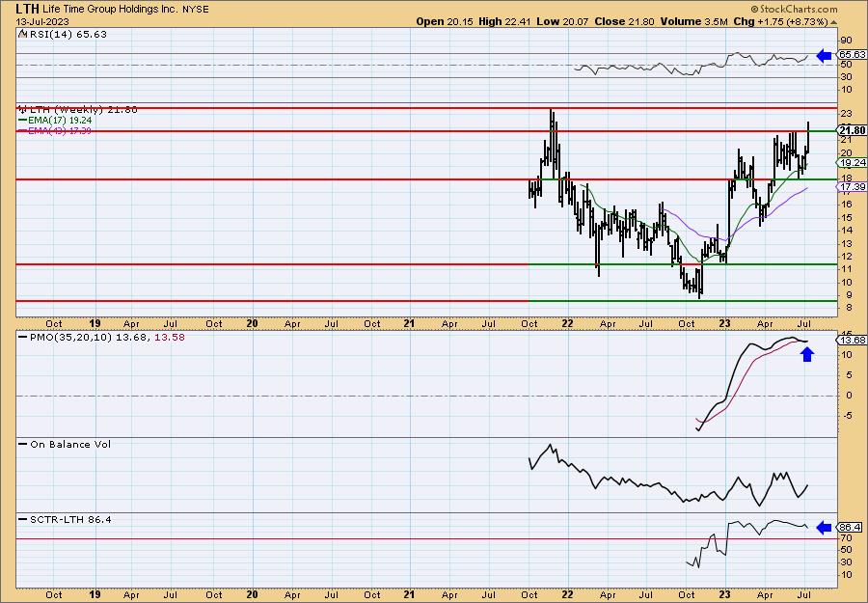Click the PMO(35,20,10) 13.68 legend label
This screenshot has width=868, height=603.
pyautogui.click(x=89, y=337)
